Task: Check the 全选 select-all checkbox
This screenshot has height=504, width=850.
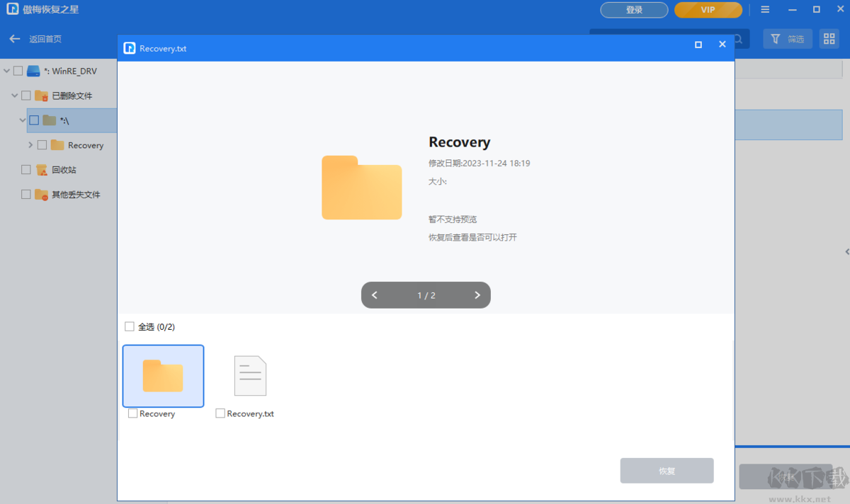Action: (x=130, y=326)
